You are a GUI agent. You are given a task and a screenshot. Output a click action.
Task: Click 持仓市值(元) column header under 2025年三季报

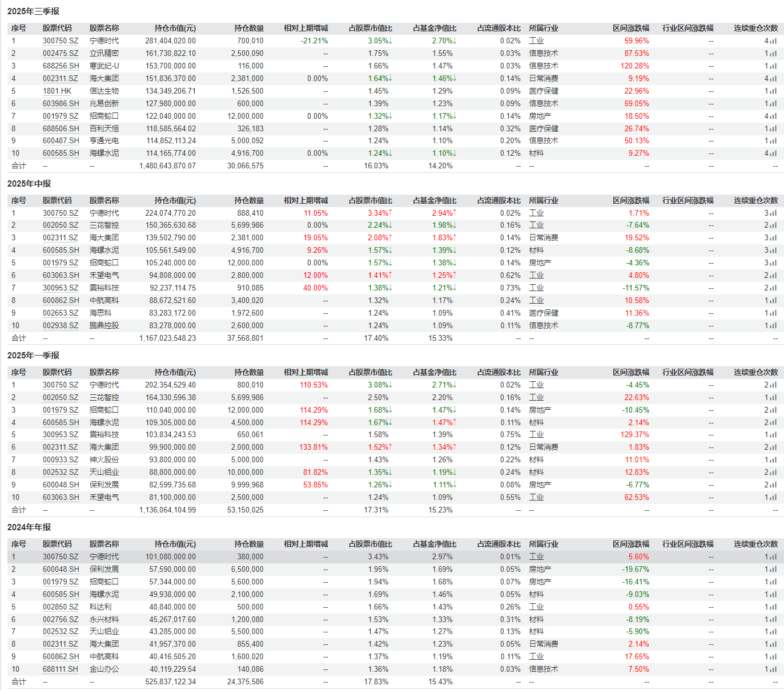[175, 29]
